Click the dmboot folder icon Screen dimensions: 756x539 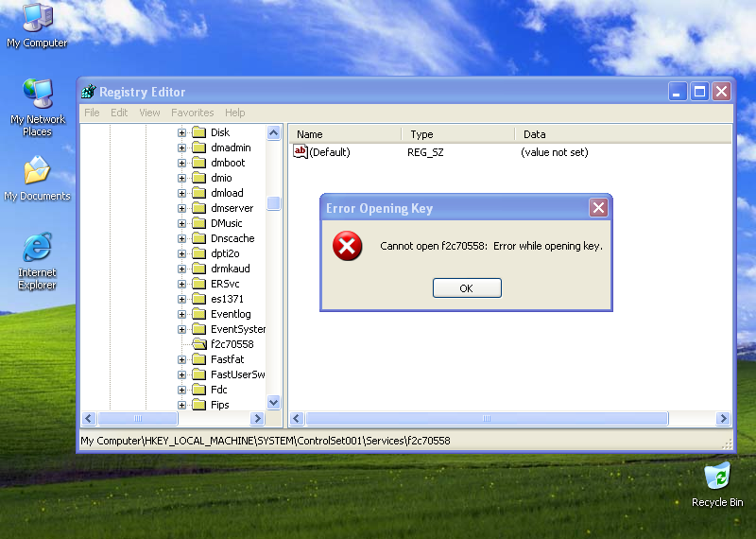(x=198, y=163)
